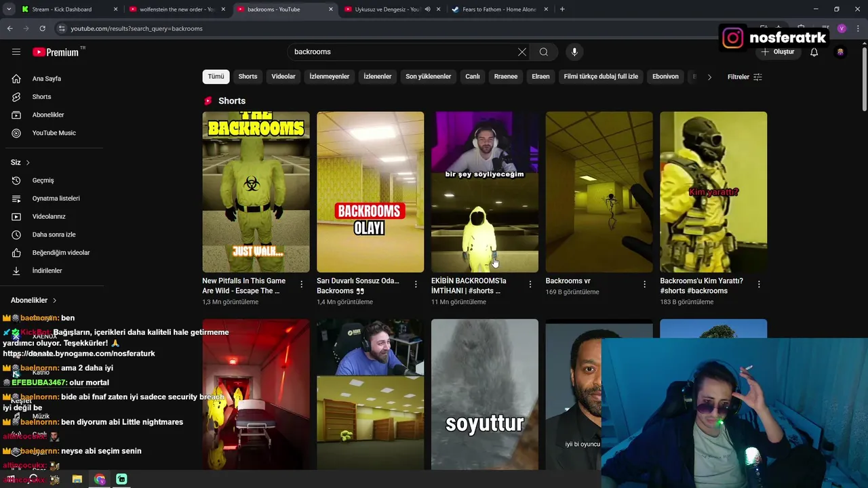Open Daha sonra izle list

tap(52, 235)
